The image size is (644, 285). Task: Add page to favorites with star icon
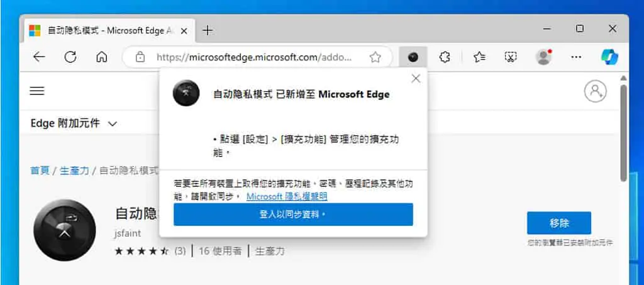[375, 57]
